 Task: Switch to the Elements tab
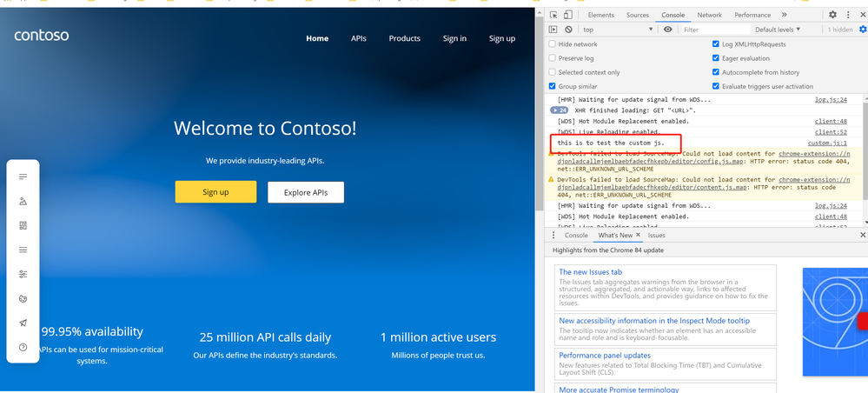pos(600,15)
